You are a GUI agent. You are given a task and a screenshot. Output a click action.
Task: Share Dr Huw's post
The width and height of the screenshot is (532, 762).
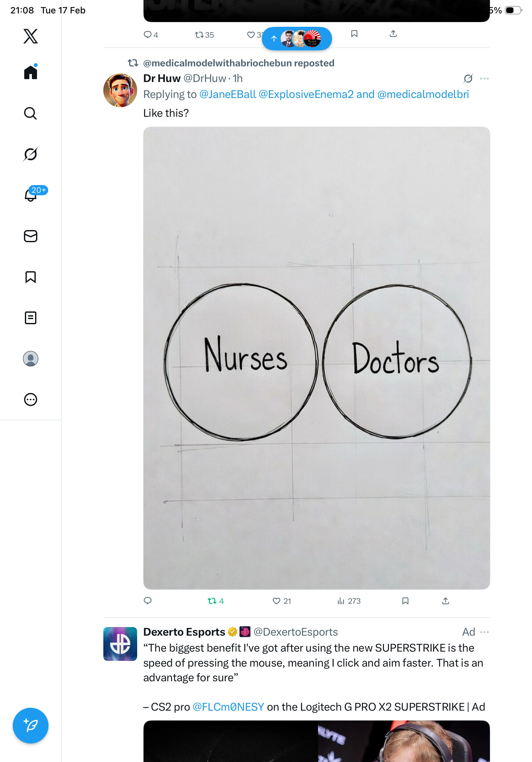(446, 601)
